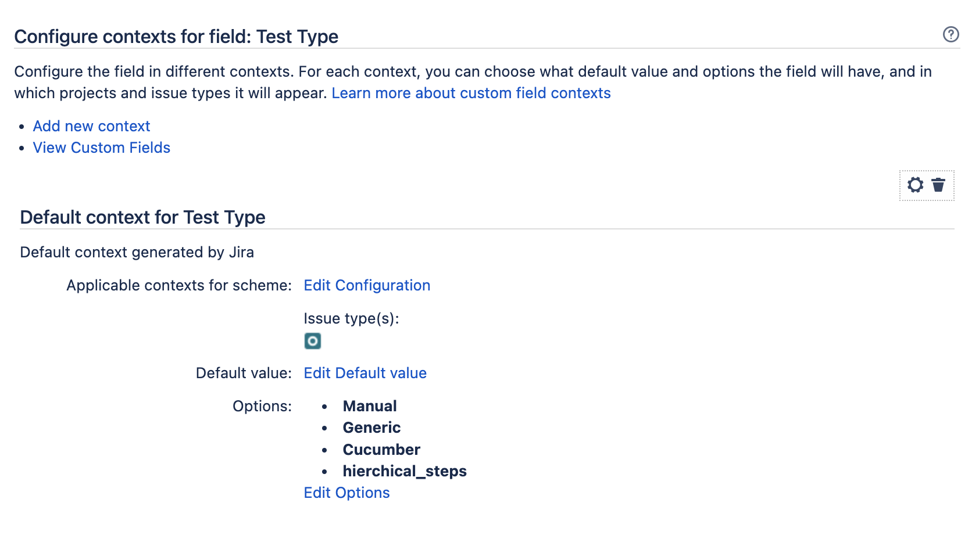Select the Manual option text
Screen dimensions: 979x560
coord(370,406)
